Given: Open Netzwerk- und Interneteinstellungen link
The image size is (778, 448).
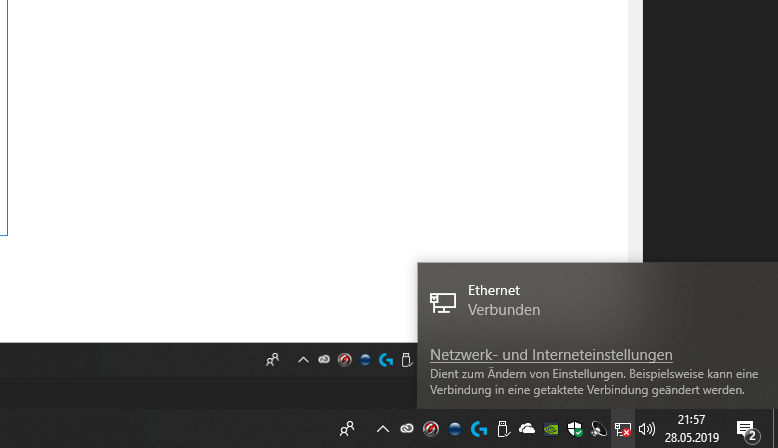Looking at the screenshot, I should click(x=551, y=355).
